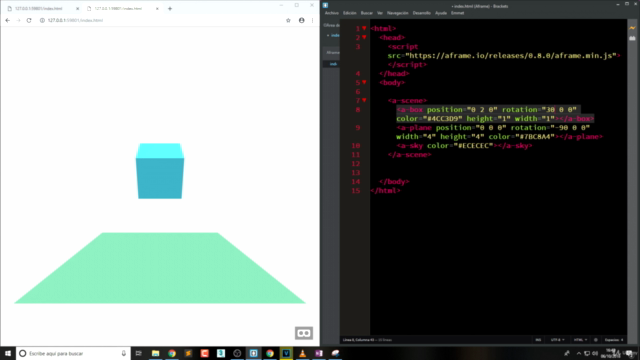The image size is (640, 360).
Task: Enter VR mode with the goggles button
Action: tap(304, 333)
